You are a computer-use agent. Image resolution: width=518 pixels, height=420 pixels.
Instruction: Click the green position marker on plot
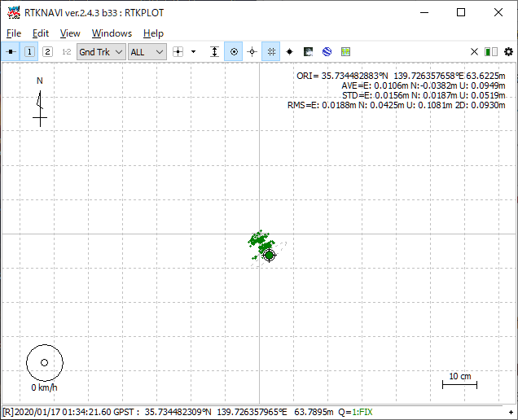pyautogui.click(x=269, y=255)
